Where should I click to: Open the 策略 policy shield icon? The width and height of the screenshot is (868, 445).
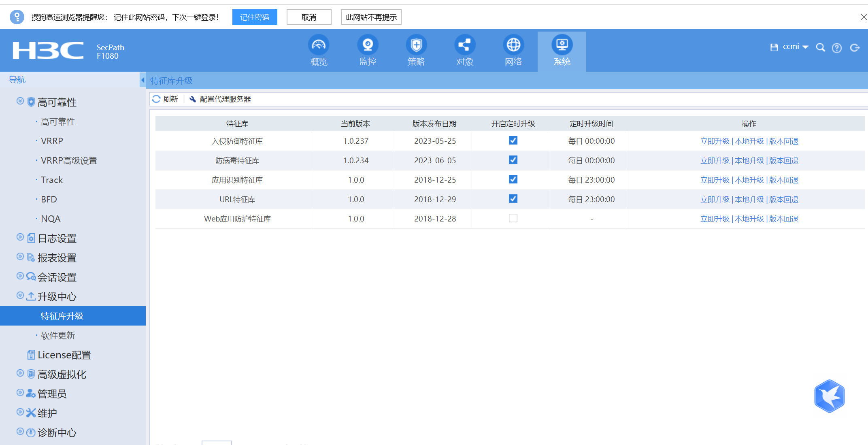pos(416,45)
